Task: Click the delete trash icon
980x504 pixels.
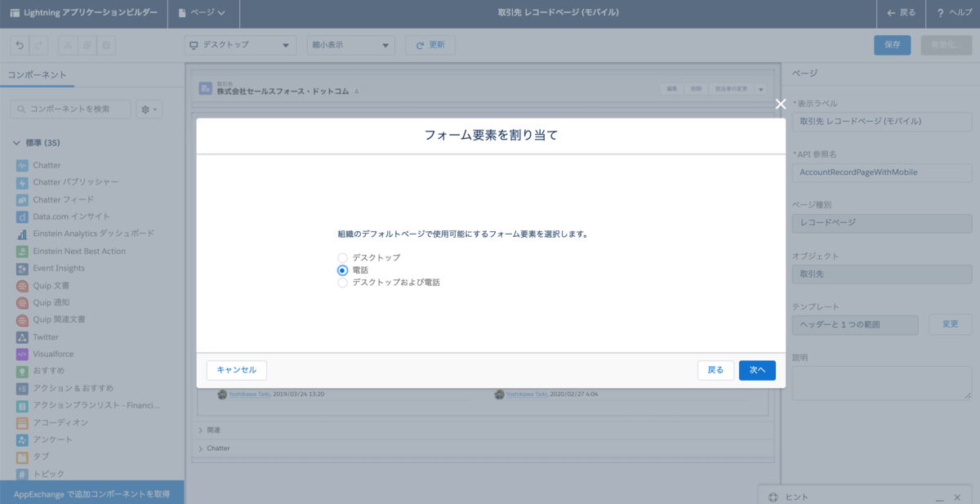Action: click(107, 45)
